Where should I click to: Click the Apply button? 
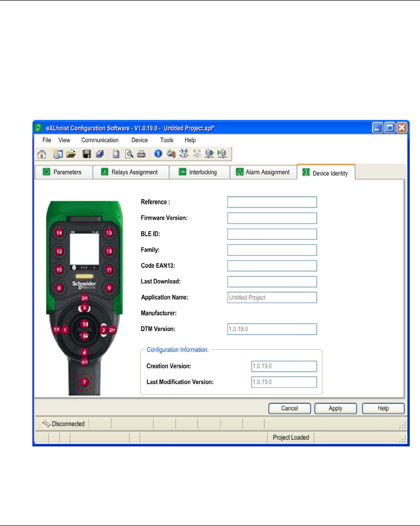335,408
